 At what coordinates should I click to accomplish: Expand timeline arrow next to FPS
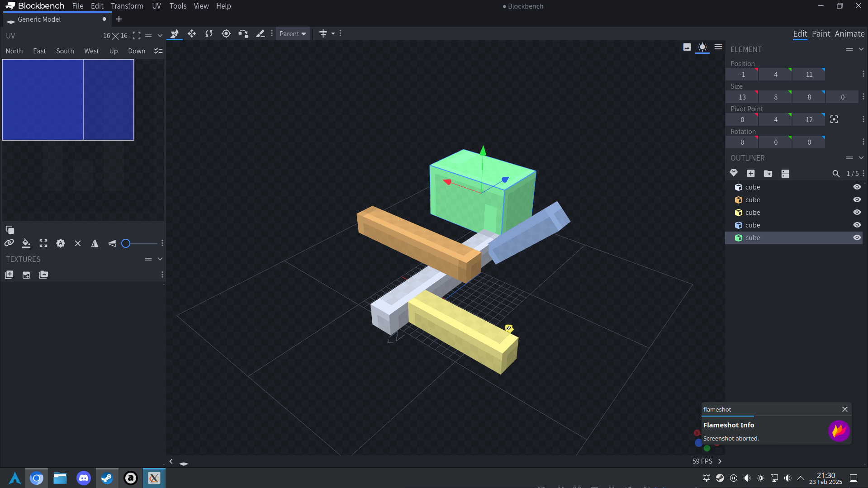click(x=720, y=461)
